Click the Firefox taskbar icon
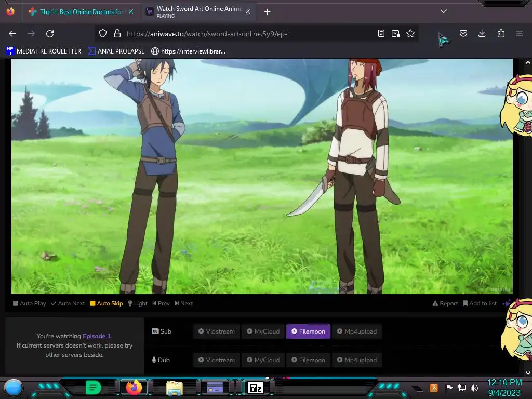This screenshot has width=532, height=399. coord(134,388)
